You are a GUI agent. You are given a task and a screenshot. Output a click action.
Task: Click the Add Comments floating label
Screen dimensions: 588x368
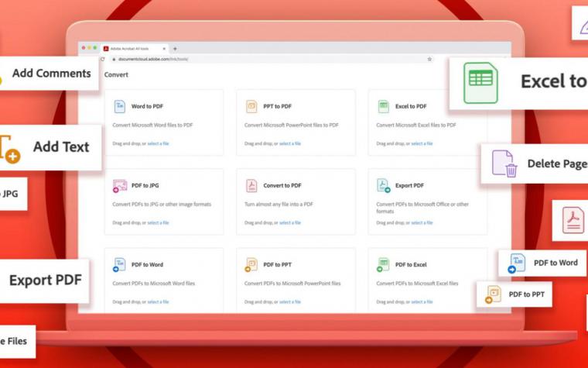tap(52, 74)
